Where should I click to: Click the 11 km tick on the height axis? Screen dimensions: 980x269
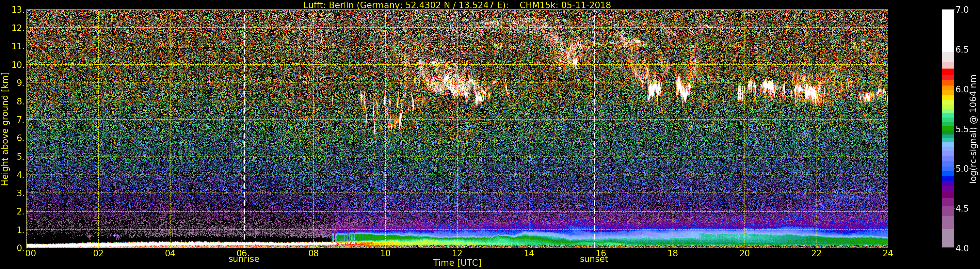18,46
